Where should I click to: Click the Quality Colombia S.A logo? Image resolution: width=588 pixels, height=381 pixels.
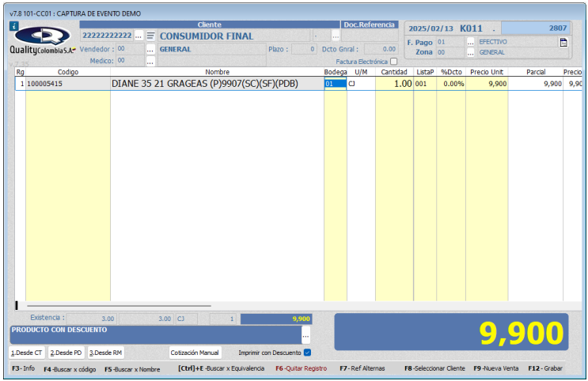43,41
